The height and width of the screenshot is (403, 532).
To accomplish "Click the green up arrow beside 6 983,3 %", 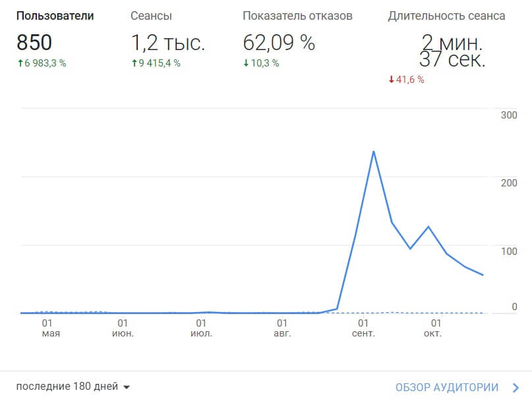I will pos(19,64).
